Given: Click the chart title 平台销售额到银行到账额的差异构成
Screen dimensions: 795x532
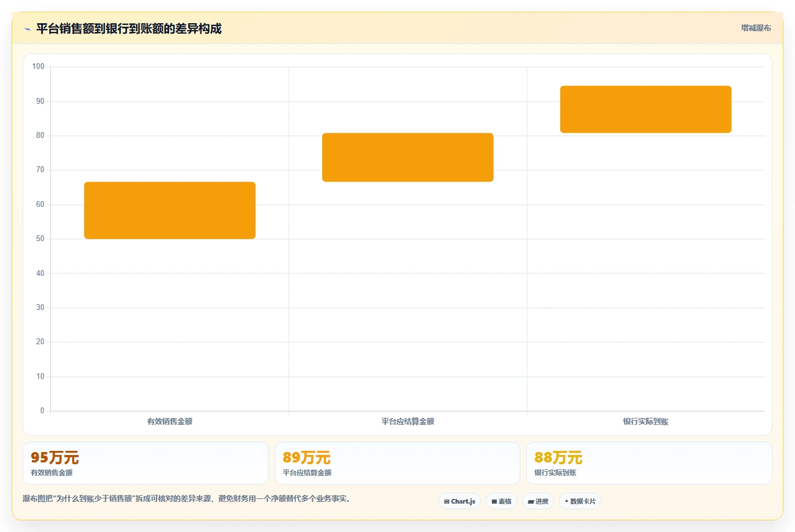Looking at the screenshot, I should coord(129,29).
